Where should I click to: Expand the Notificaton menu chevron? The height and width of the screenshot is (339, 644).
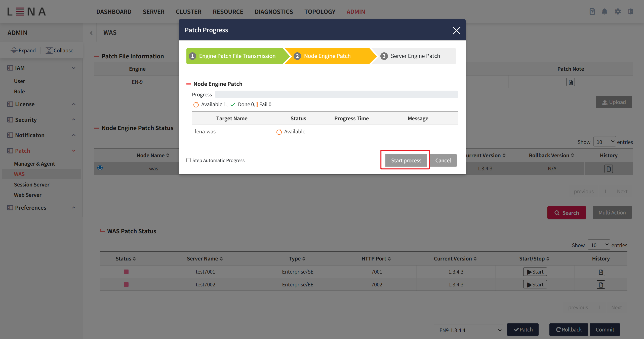click(x=74, y=135)
